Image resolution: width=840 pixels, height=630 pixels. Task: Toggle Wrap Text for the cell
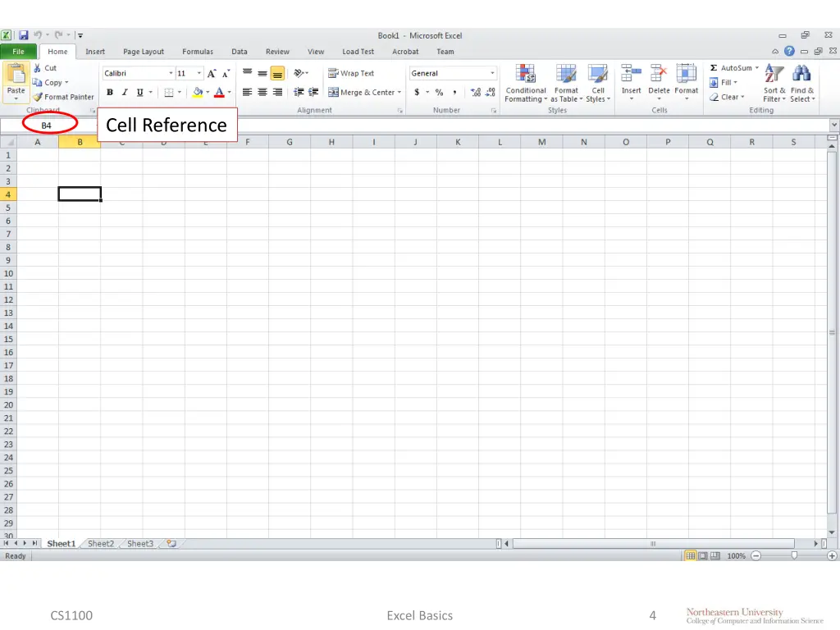click(x=351, y=73)
